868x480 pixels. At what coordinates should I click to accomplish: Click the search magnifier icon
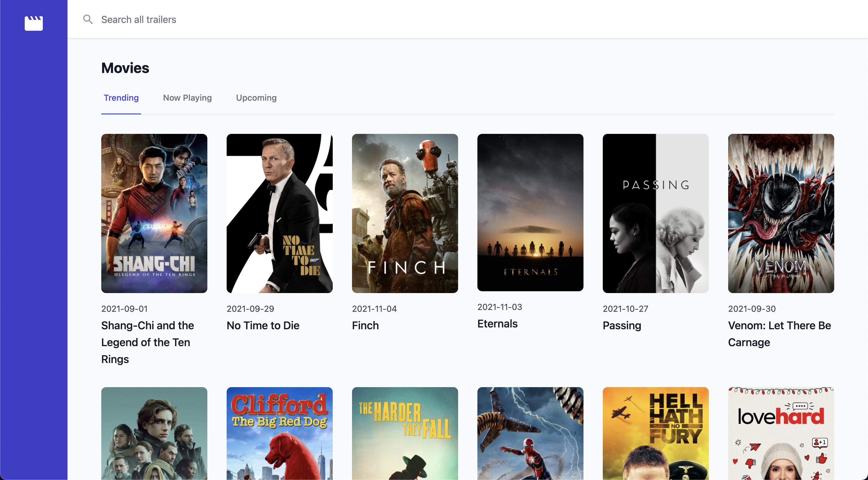click(x=88, y=20)
